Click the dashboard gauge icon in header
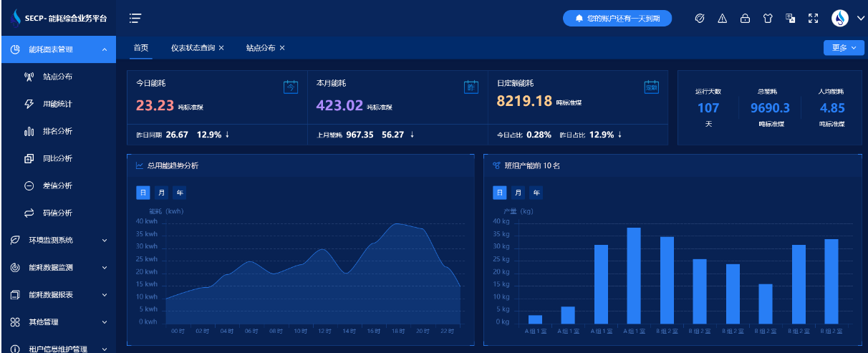This screenshot has width=868, height=353. [x=700, y=19]
